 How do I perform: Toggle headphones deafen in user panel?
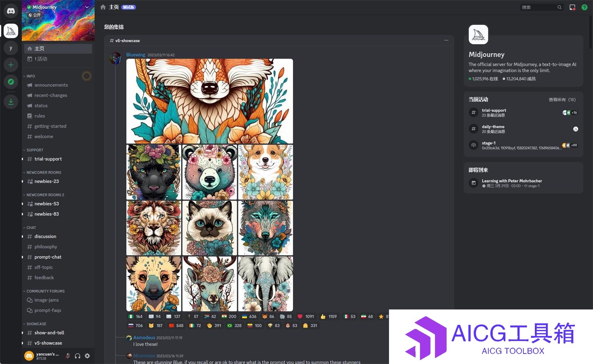coord(77,356)
